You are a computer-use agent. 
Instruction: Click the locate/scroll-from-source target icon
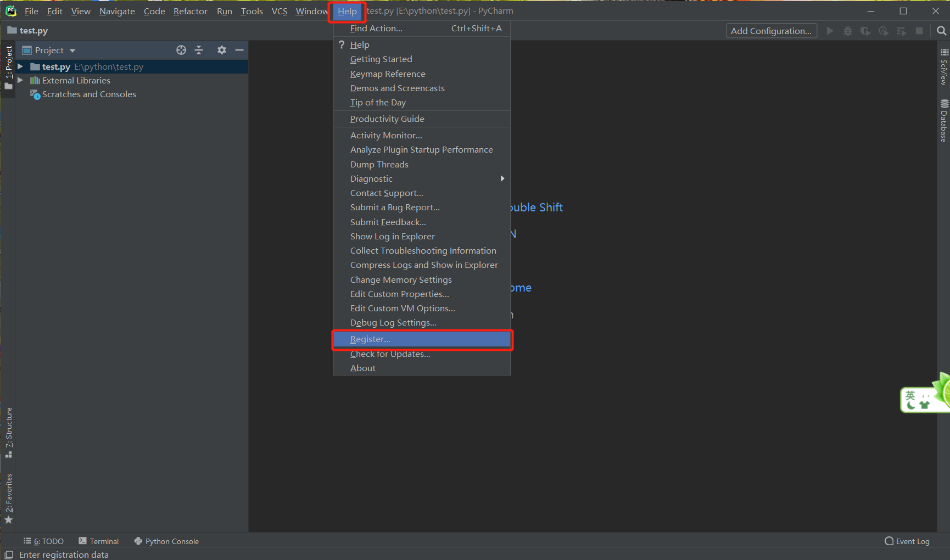click(181, 50)
